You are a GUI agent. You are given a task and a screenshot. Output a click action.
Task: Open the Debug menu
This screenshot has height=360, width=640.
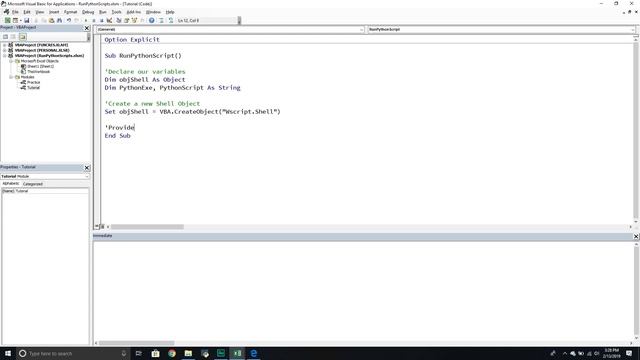pyautogui.click(x=88, y=12)
